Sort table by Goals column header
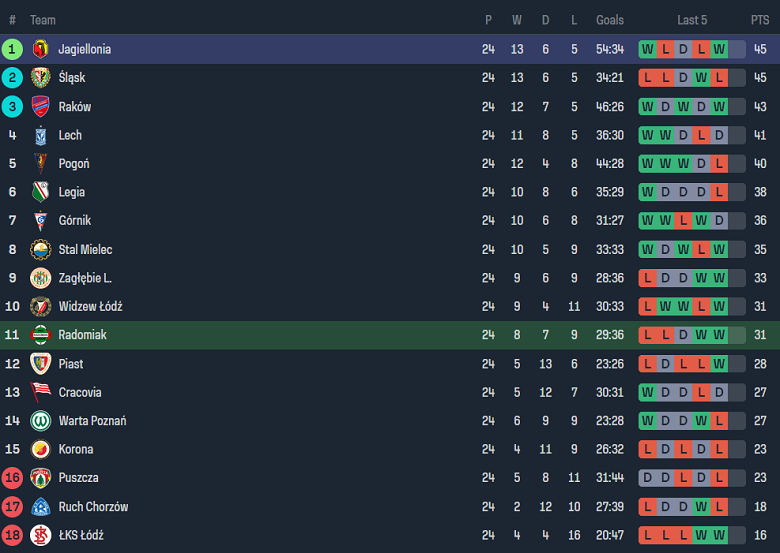The width and height of the screenshot is (780, 553). [x=610, y=20]
